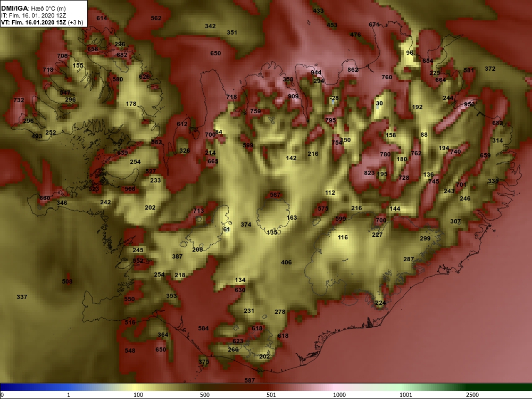Click the 630 height value

pyautogui.click(x=240, y=290)
